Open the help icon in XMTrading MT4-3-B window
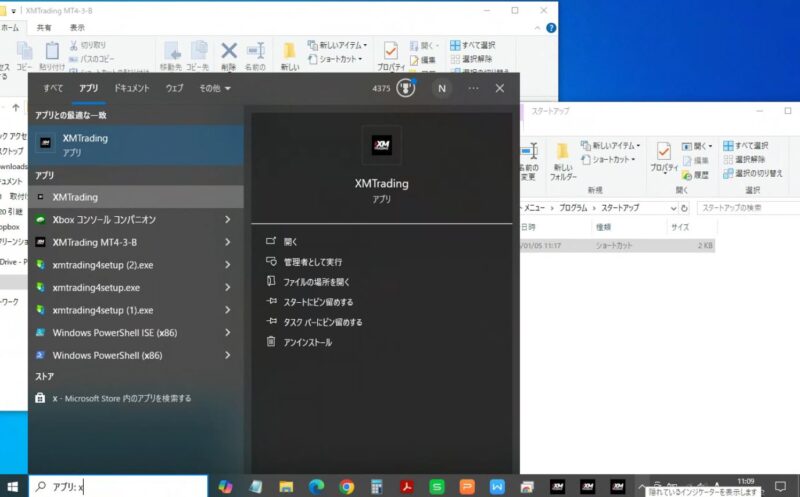Viewport: 800px width, 497px height. click(551, 28)
